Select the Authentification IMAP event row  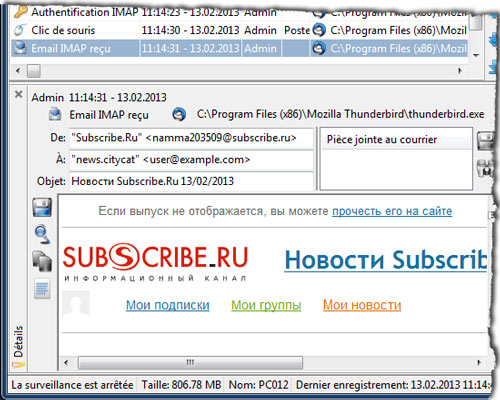(x=239, y=12)
